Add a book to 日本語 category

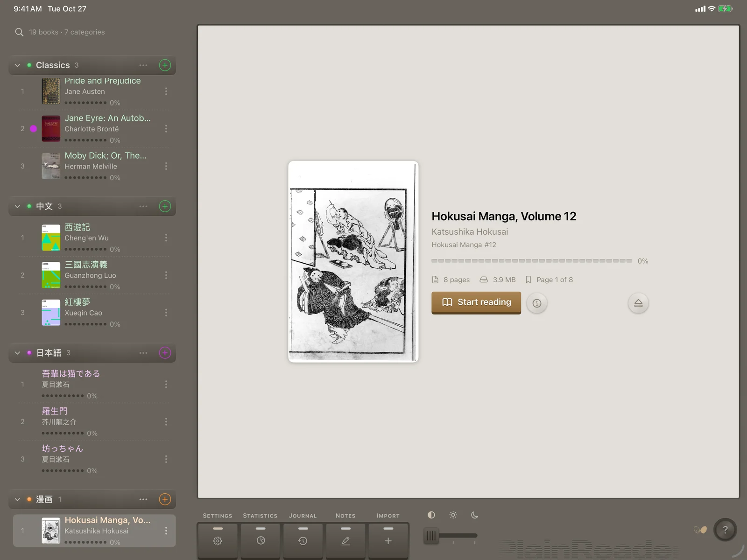click(x=165, y=353)
